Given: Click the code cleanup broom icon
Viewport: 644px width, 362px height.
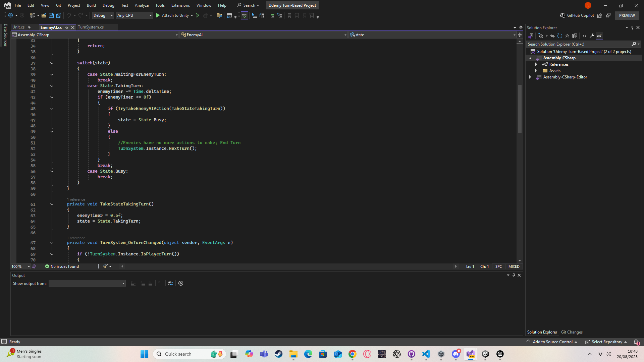Looking at the screenshot, I should 105,266.
